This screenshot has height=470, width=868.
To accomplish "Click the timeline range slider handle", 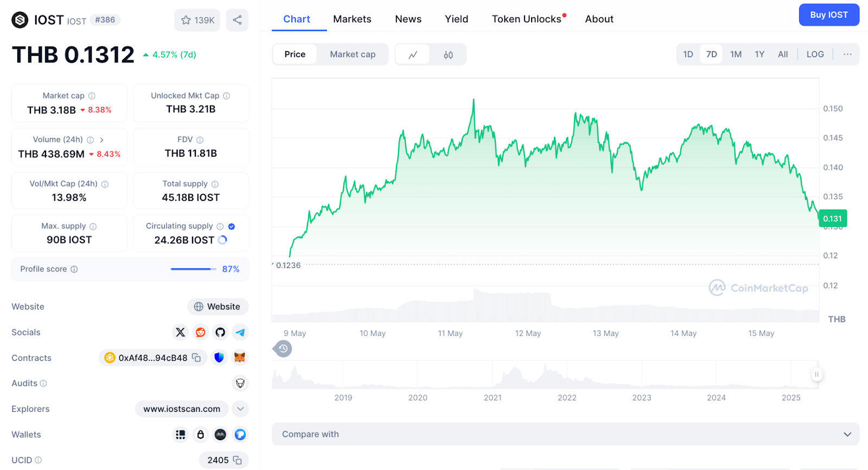I will pos(816,374).
